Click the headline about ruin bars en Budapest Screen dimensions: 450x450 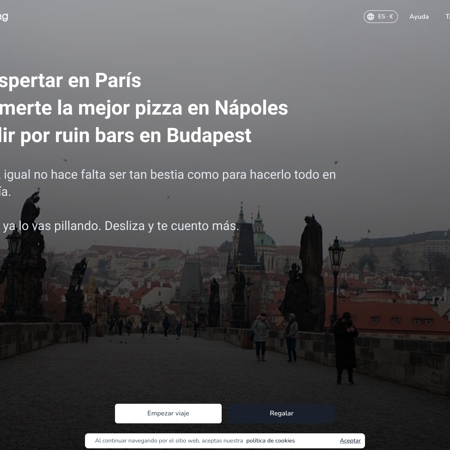(x=126, y=136)
